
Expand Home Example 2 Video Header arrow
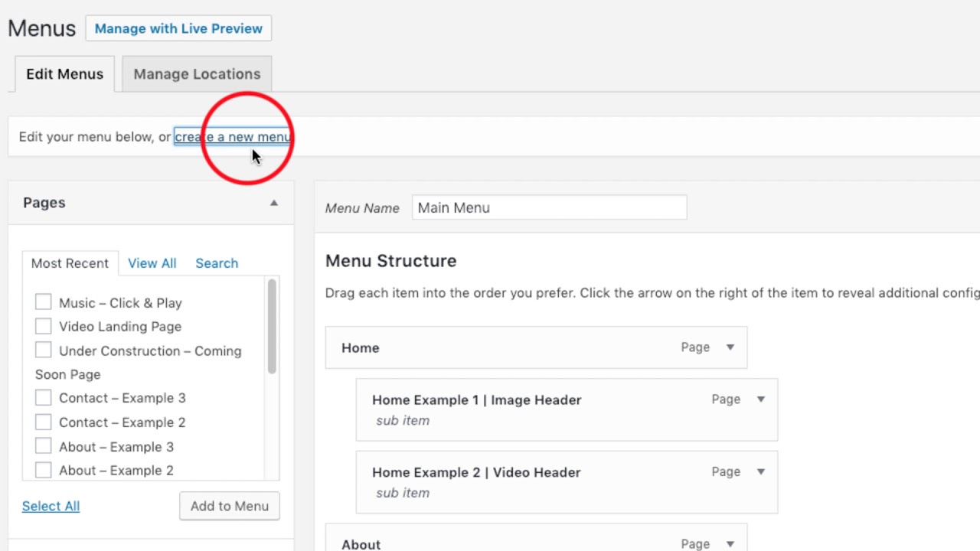[x=761, y=472]
